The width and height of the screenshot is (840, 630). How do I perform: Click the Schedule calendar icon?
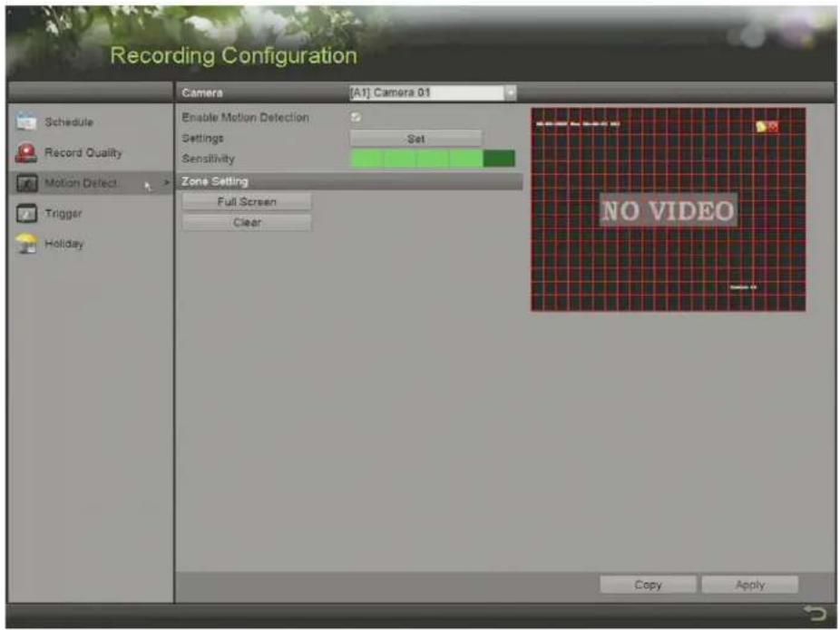[x=26, y=121]
